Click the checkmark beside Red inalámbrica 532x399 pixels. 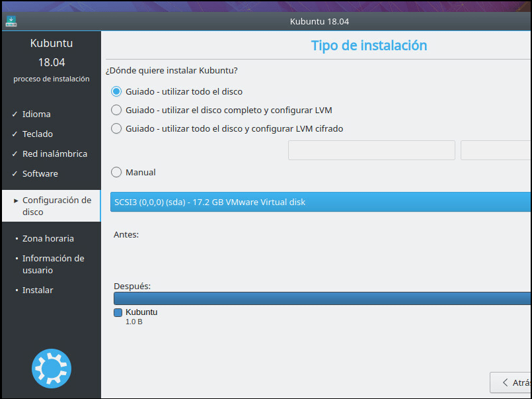(16, 154)
